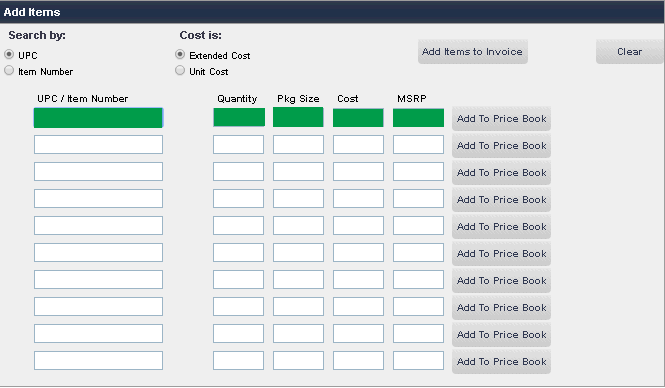Focus green MSRP field in first row

(x=418, y=117)
